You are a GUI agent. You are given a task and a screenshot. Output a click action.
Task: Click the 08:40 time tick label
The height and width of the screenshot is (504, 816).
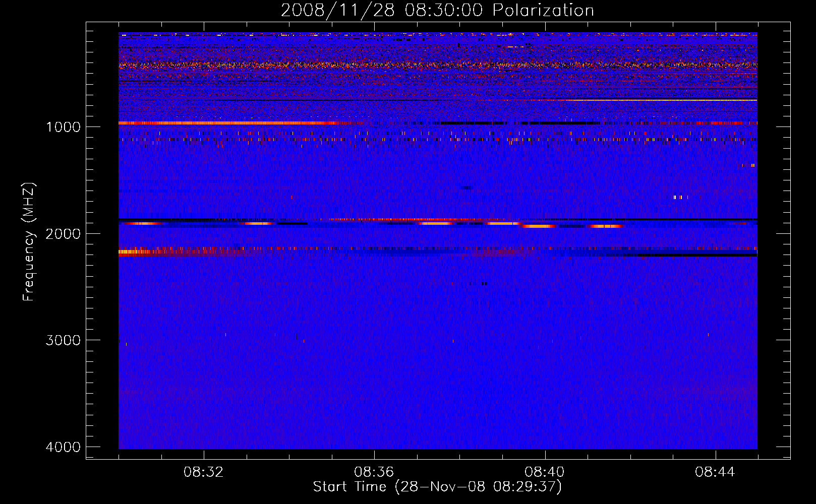(545, 472)
